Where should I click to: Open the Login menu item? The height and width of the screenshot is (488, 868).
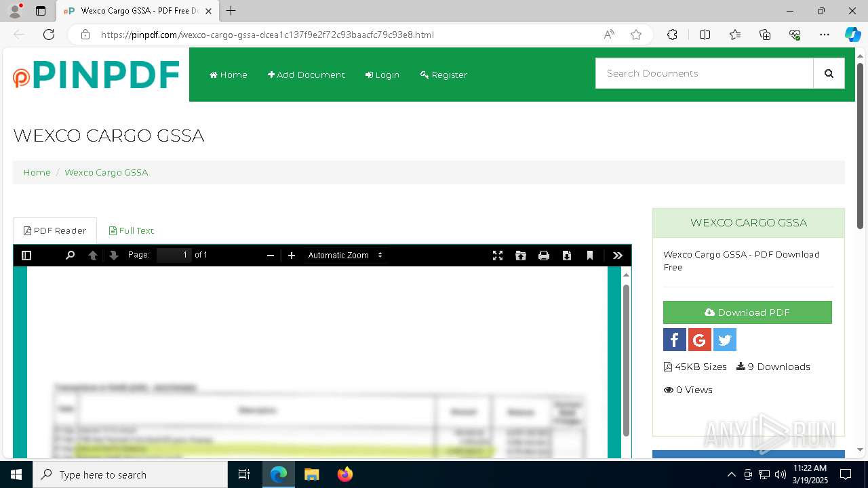tap(382, 75)
